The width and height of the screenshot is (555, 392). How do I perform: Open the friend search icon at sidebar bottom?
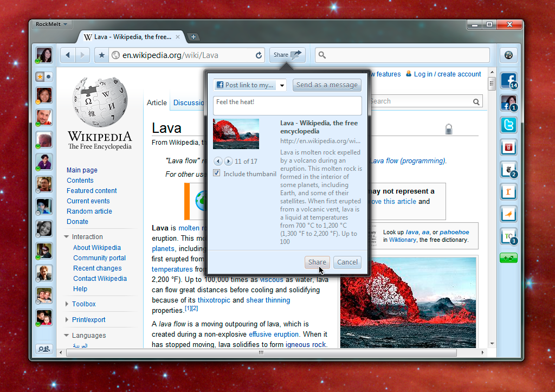click(x=44, y=349)
